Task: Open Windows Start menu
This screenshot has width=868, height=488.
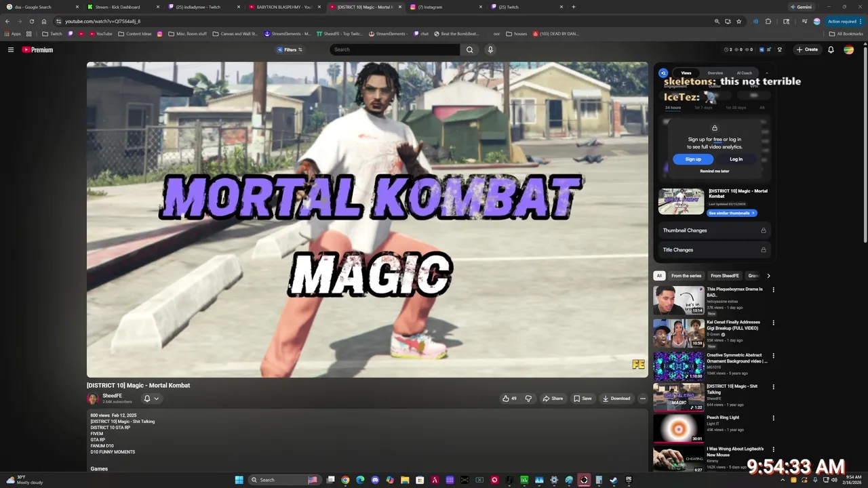Action: (x=239, y=480)
